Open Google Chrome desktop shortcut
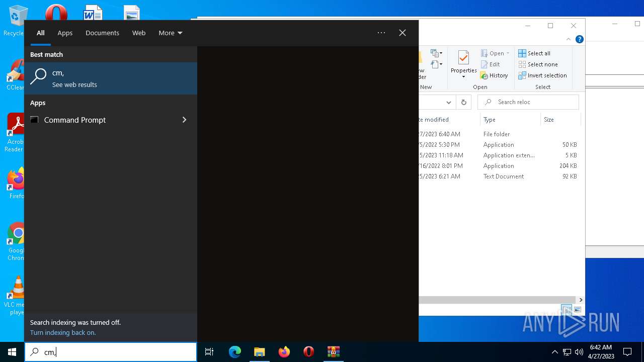Image resolution: width=644 pixels, height=362 pixels. (x=15, y=241)
